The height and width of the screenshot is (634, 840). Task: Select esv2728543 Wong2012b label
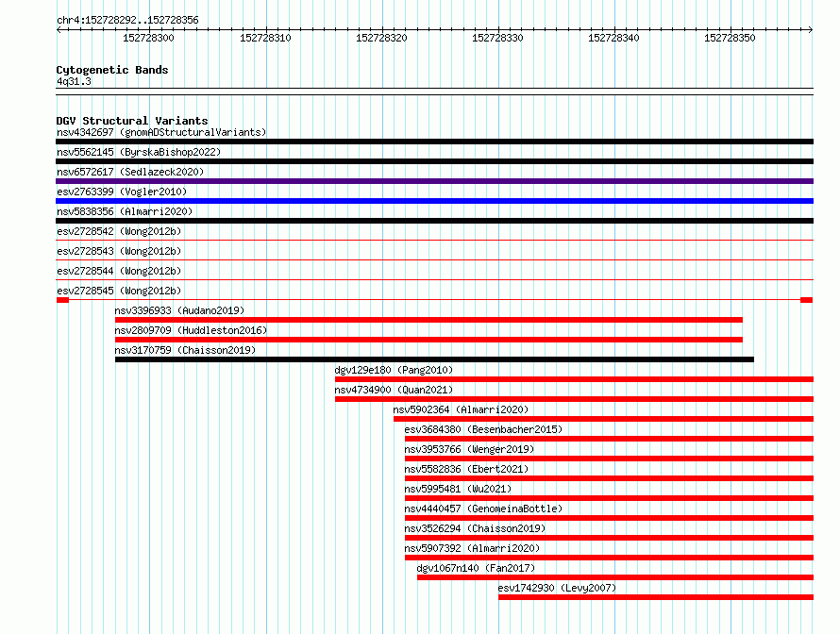pos(119,251)
